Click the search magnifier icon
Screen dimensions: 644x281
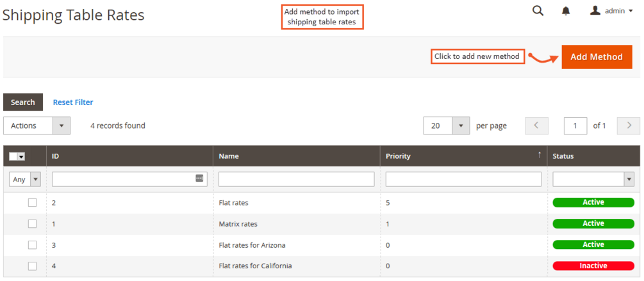(x=538, y=10)
